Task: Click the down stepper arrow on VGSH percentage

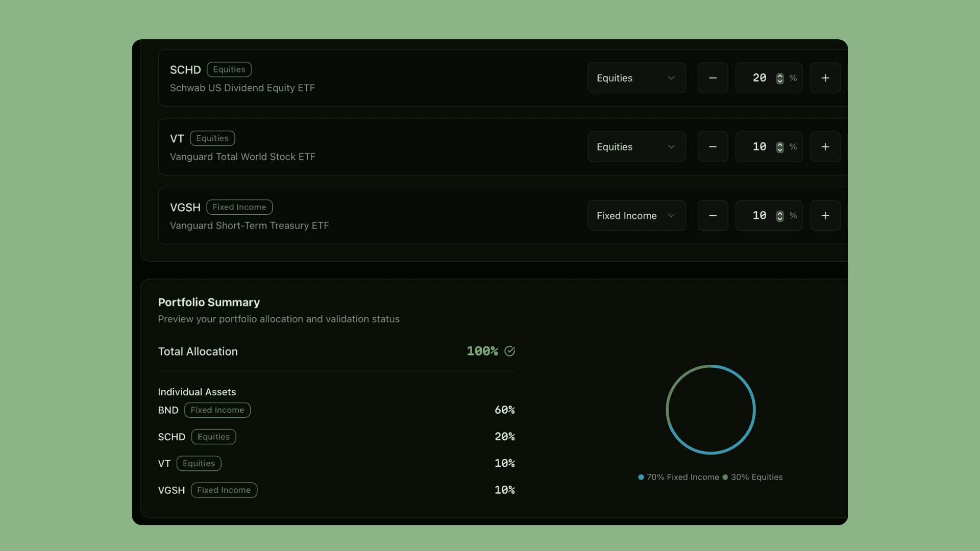Action: (779, 218)
